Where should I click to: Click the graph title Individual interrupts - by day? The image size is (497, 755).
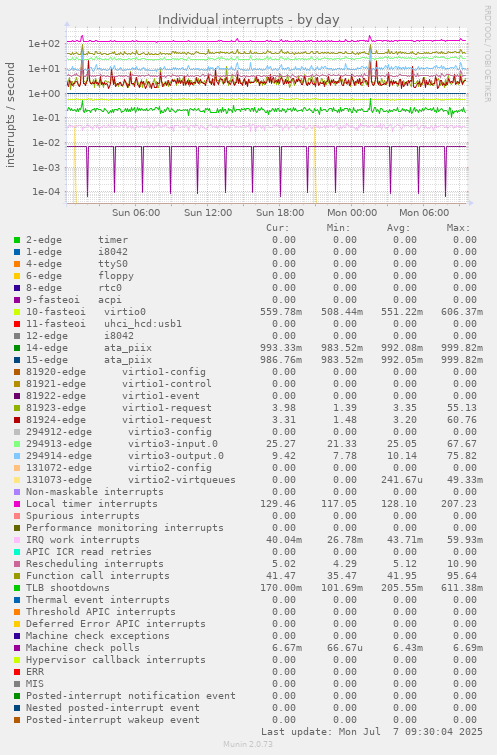[248, 19]
